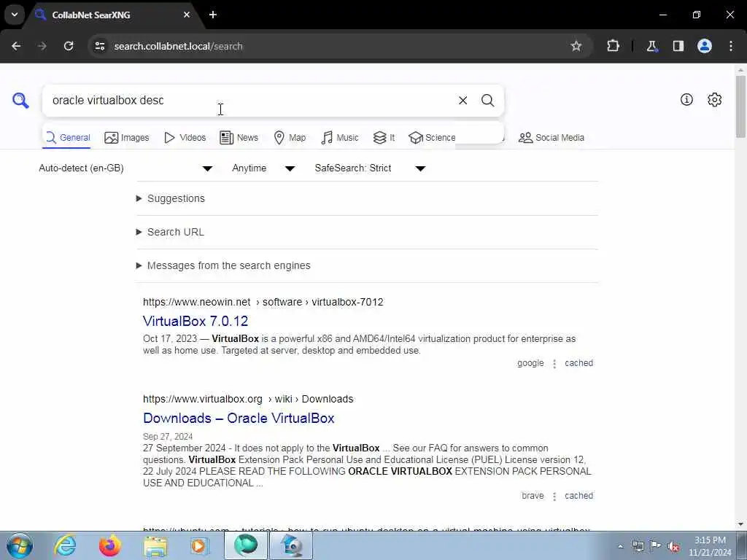This screenshot has width=747, height=560.
Task: Close the CollabNet SearXNG tab
Action: 187,15
